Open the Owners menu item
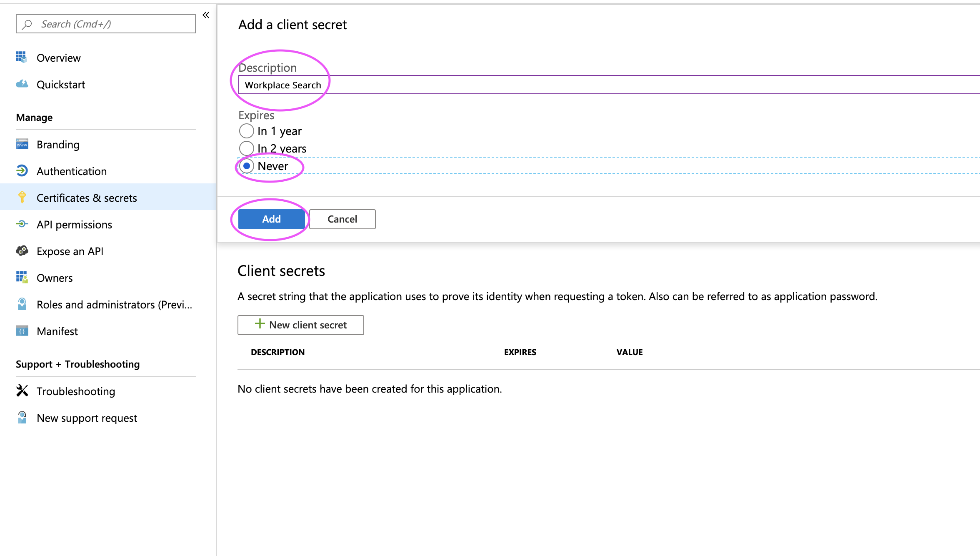Screen dimensions: 980x556 pos(55,278)
